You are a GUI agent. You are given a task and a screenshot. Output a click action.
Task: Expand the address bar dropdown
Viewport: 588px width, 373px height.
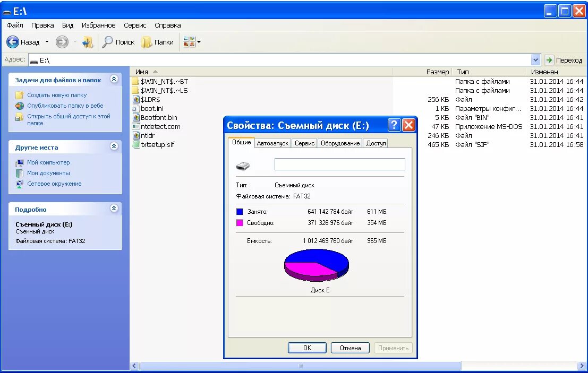pyautogui.click(x=535, y=60)
